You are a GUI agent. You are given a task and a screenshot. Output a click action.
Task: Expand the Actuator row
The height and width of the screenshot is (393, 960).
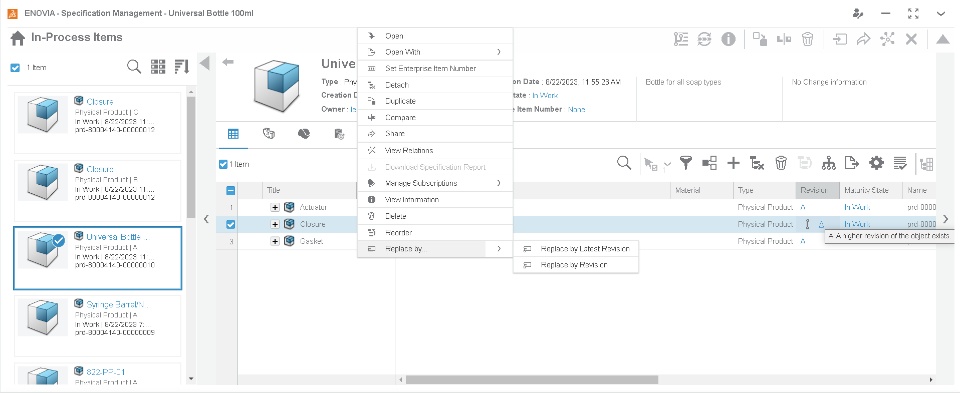click(275, 208)
